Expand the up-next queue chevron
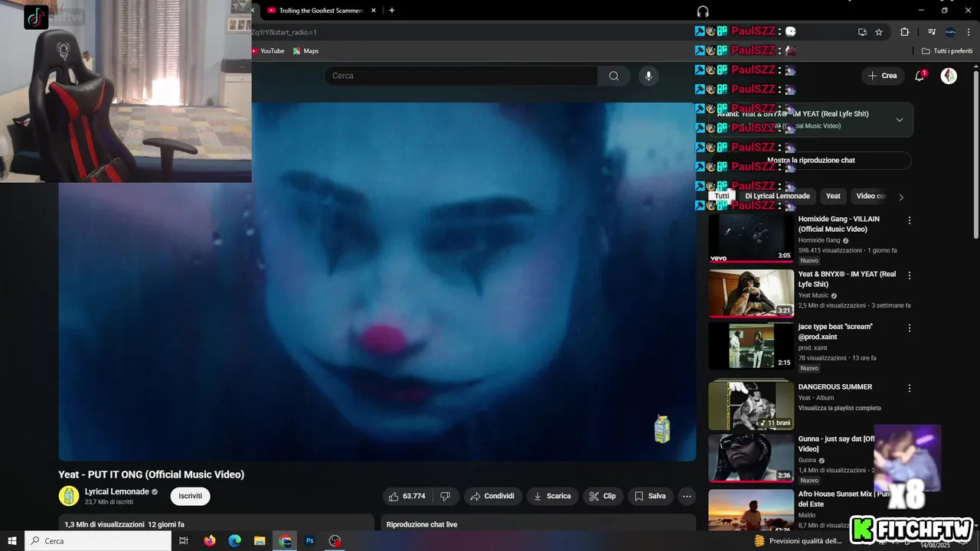Viewport: 980px width, 551px height. click(x=900, y=119)
